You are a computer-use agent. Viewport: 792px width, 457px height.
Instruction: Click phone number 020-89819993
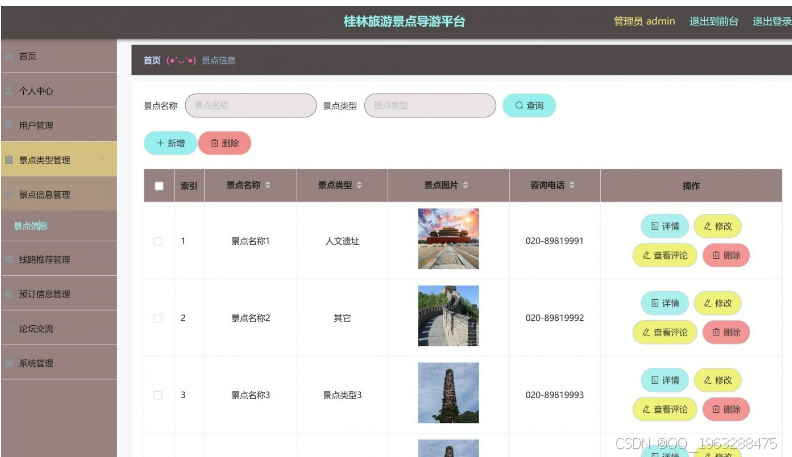[555, 395]
